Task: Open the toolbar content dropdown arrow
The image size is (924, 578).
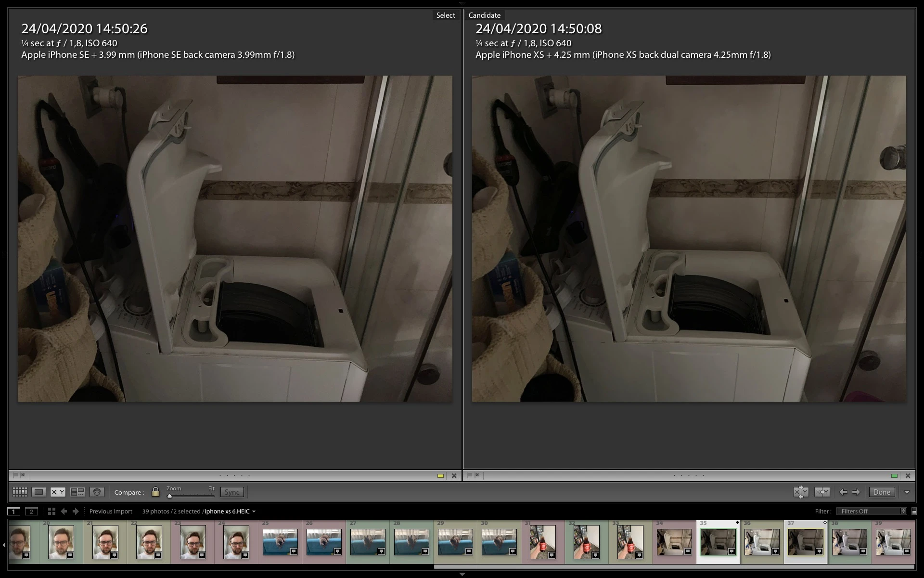Action: (x=907, y=492)
